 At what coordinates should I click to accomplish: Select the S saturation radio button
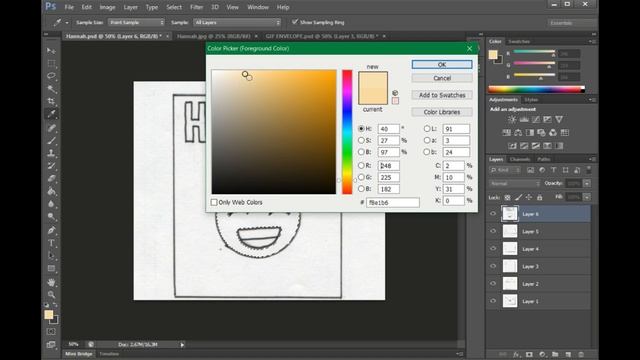click(361, 140)
